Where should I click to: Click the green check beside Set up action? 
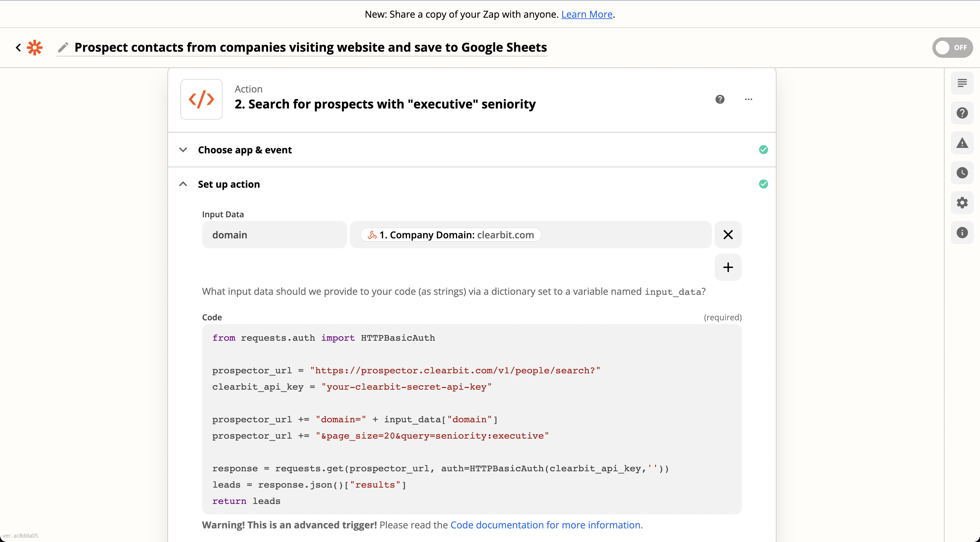pos(763,184)
